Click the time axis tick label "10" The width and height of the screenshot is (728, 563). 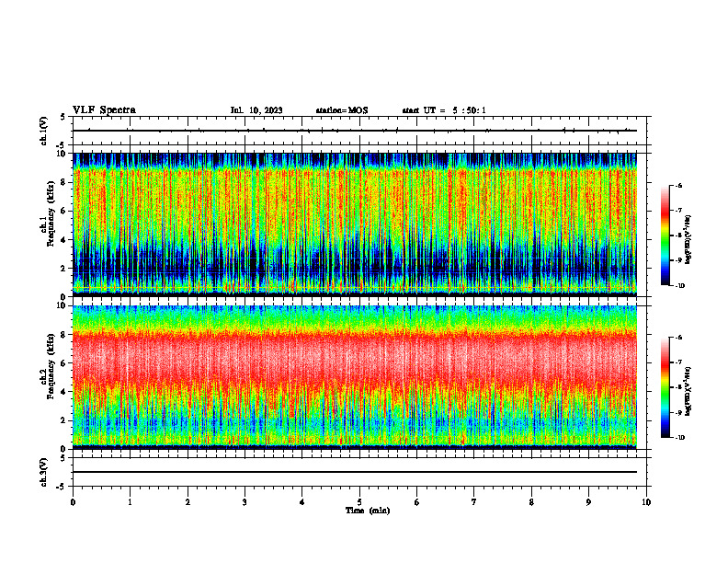tap(646, 502)
